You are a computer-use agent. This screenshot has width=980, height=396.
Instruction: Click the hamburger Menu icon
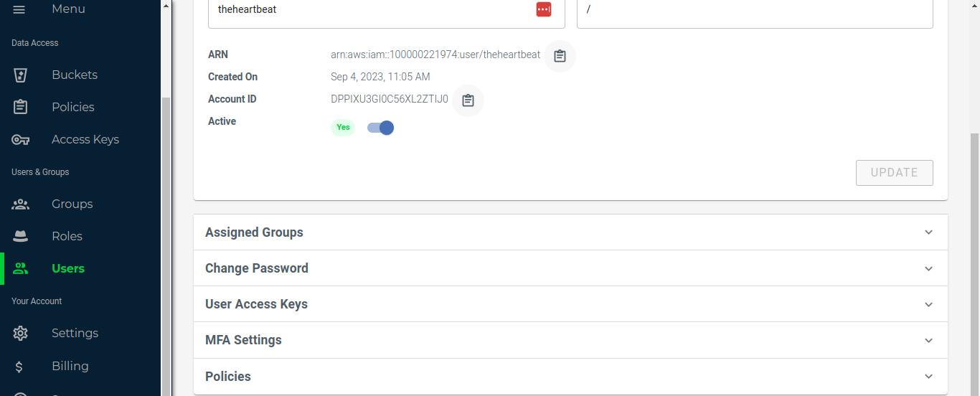coord(19,9)
